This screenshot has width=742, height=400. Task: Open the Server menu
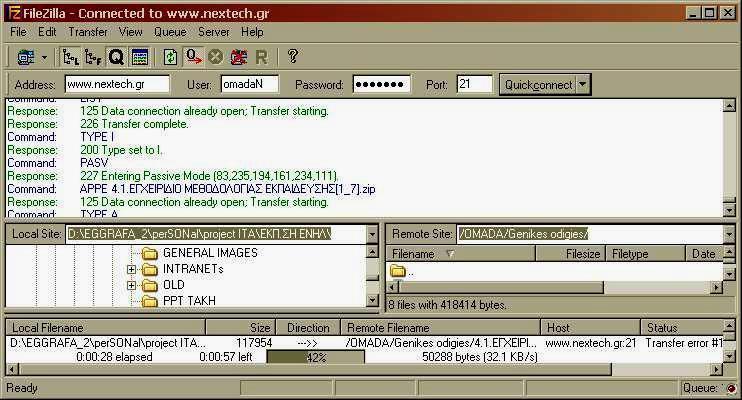[x=213, y=32]
